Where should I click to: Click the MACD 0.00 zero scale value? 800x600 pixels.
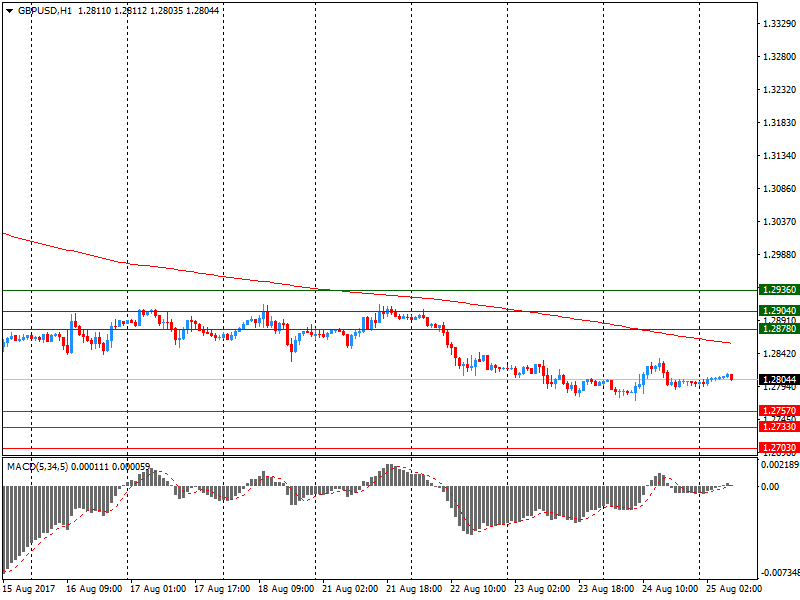770,487
